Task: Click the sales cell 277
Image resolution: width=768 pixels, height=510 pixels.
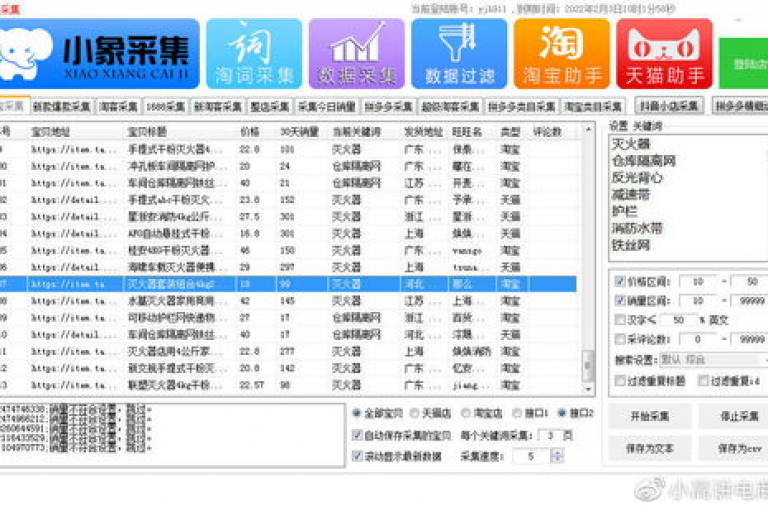Action: coord(287,351)
